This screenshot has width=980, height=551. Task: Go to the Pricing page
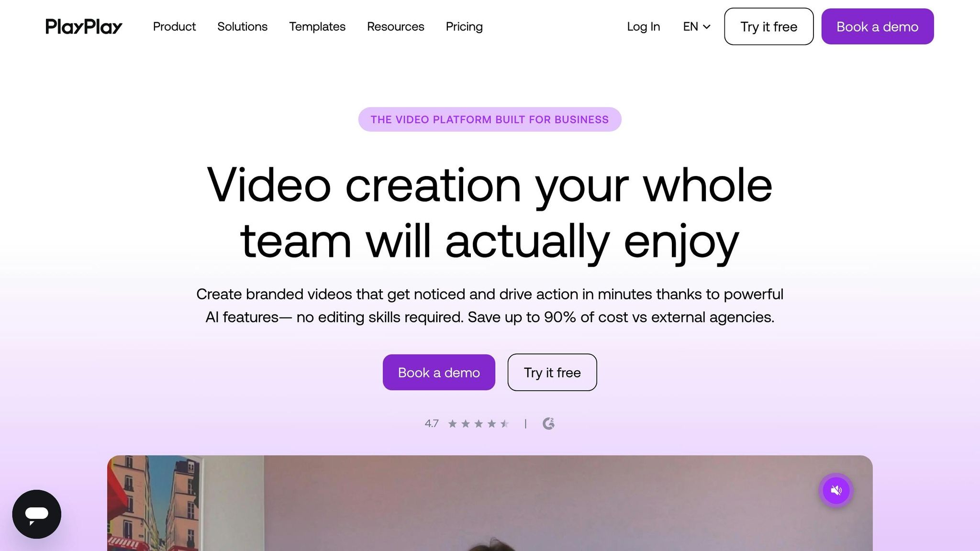point(464,27)
